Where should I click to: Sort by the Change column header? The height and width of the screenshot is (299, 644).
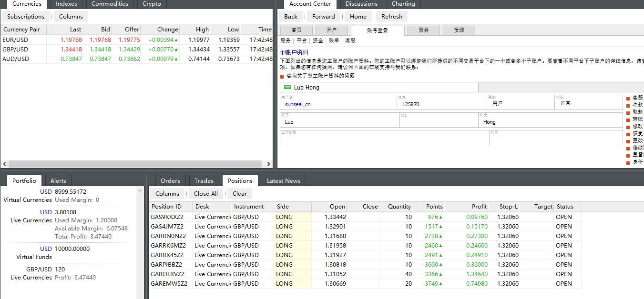pyautogui.click(x=161, y=30)
